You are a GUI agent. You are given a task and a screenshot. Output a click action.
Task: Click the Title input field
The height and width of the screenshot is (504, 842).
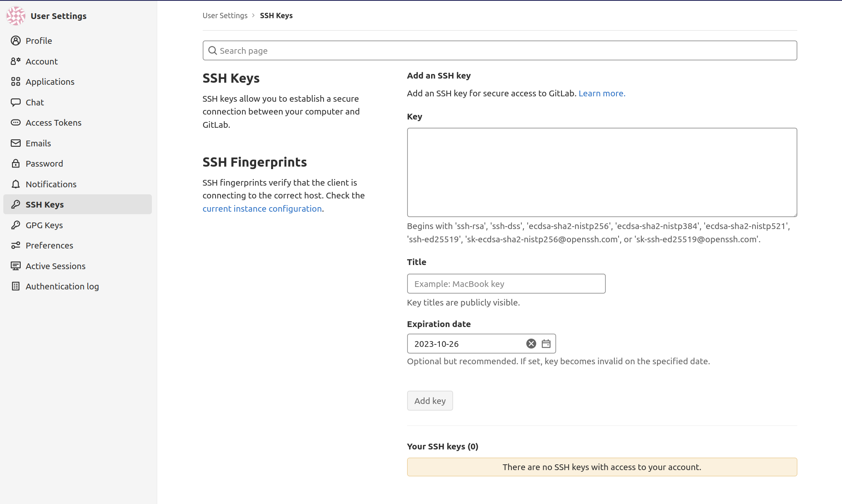506,283
